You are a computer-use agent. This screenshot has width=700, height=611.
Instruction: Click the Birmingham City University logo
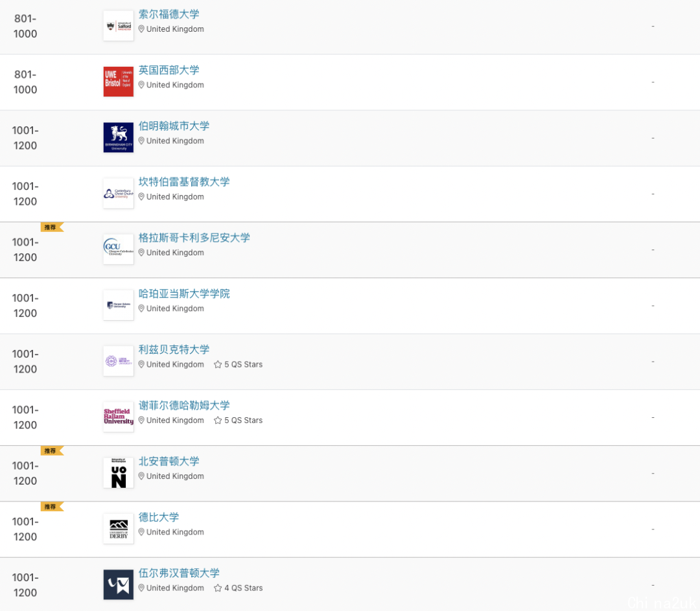tap(119, 137)
